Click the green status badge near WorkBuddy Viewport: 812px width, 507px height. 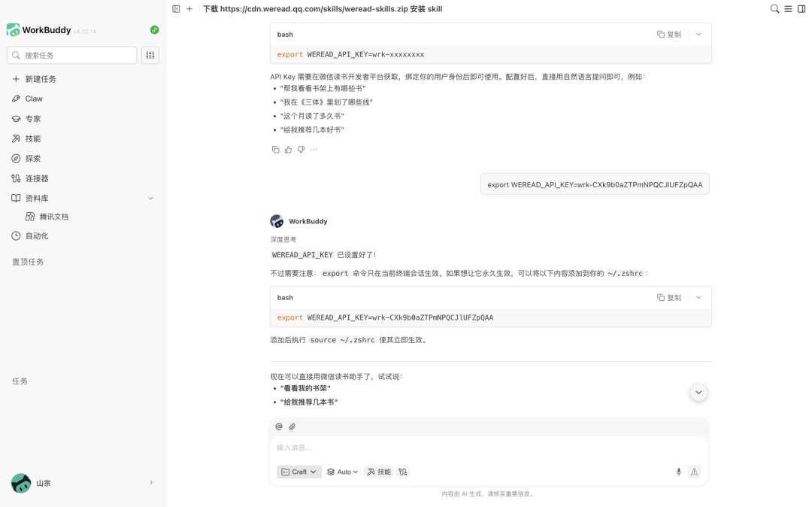coord(154,30)
